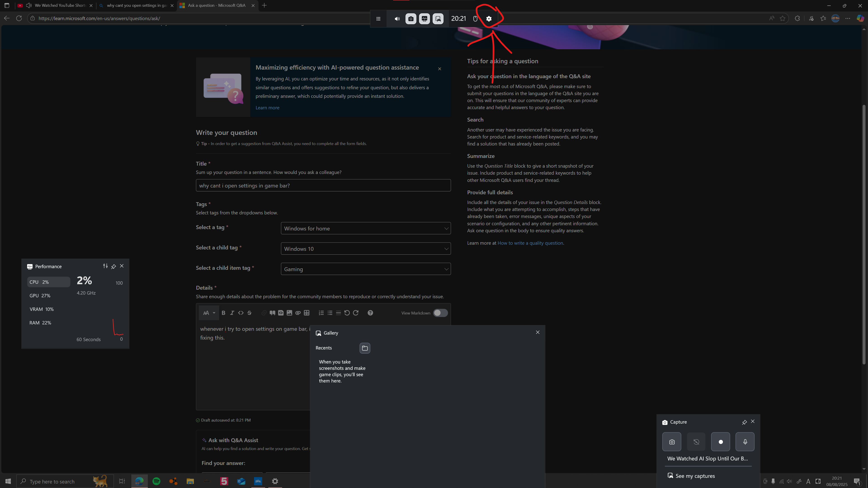This screenshot has height=488, width=868.
Task: Expand Windows for home tag dropdown
Action: (x=366, y=228)
